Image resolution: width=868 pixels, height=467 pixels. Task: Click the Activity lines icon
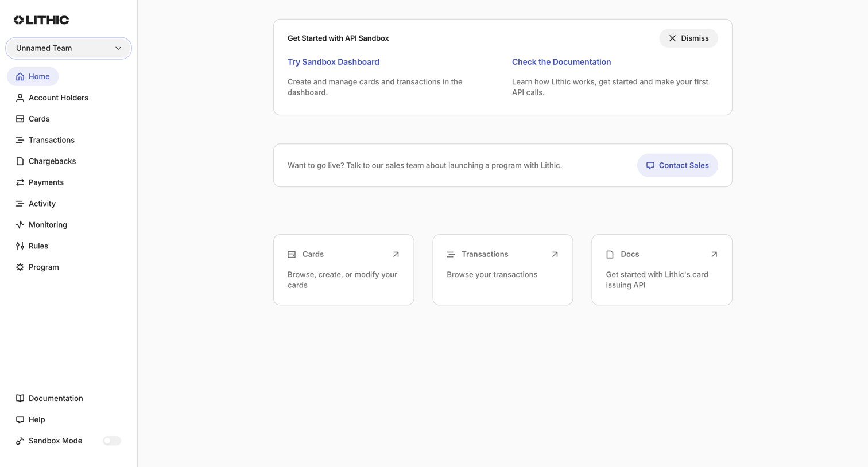pyautogui.click(x=20, y=204)
